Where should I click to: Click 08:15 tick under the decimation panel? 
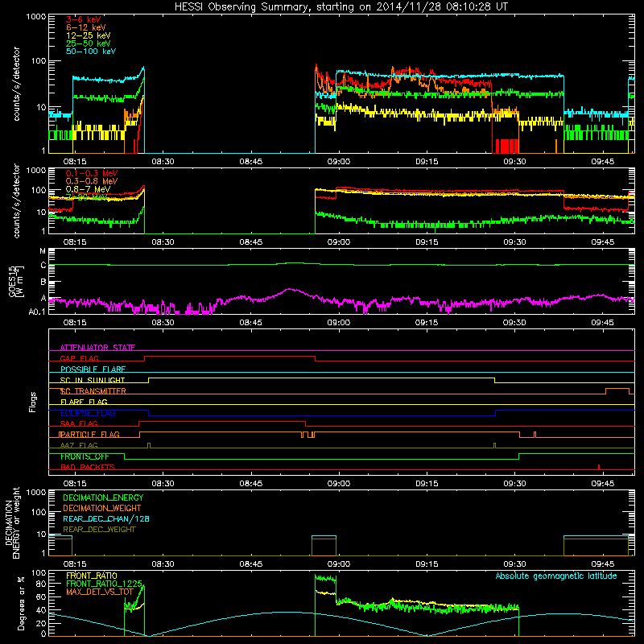point(75,563)
